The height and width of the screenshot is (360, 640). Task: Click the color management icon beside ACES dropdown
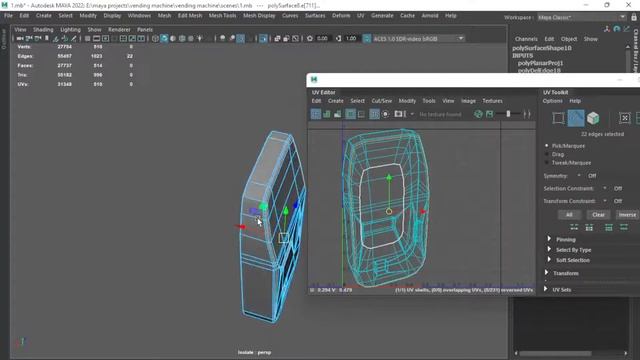367,39
